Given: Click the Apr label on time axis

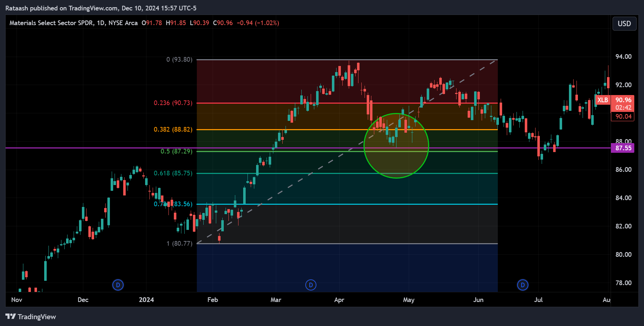Looking at the screenshot, I should pos(339,300).
